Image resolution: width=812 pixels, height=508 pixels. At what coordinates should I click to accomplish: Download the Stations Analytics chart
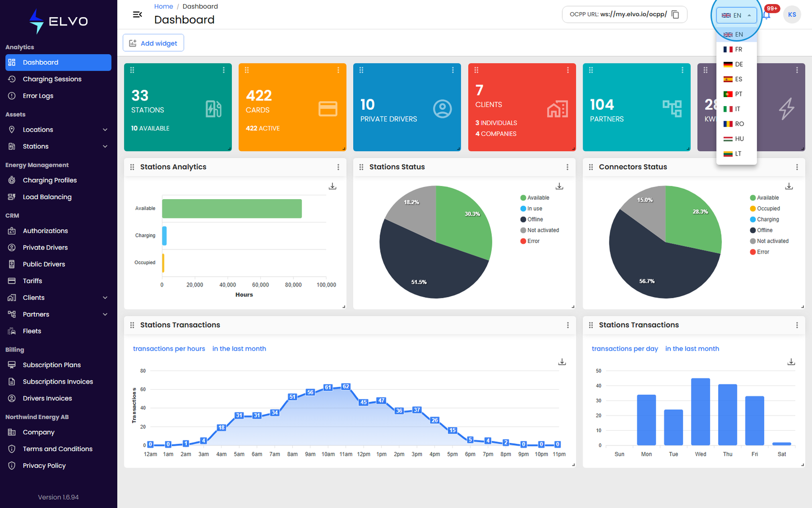tap(332, 186)
